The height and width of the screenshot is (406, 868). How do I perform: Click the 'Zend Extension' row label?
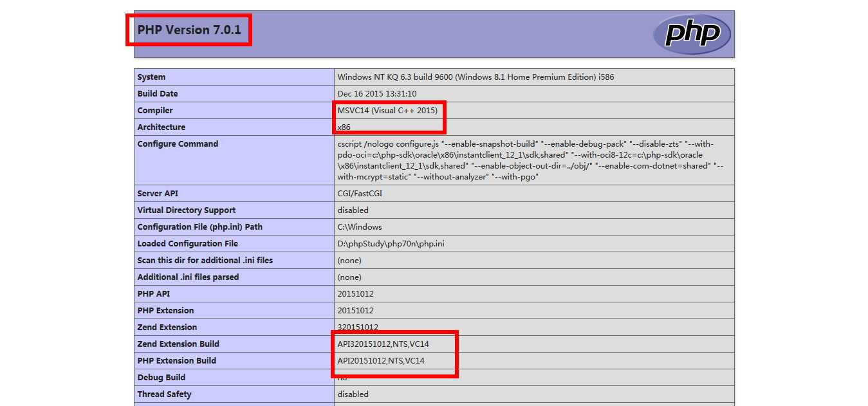click(x=167, y=328)
